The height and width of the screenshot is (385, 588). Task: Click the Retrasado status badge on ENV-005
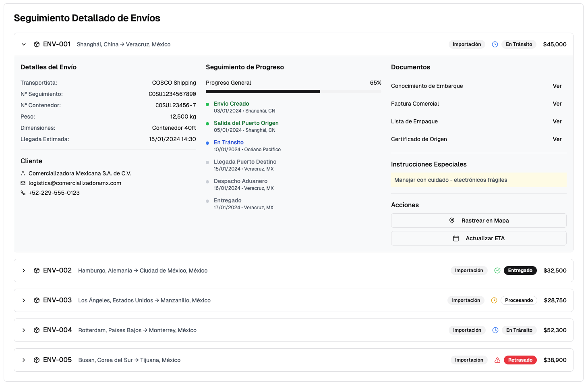point(520,360)
